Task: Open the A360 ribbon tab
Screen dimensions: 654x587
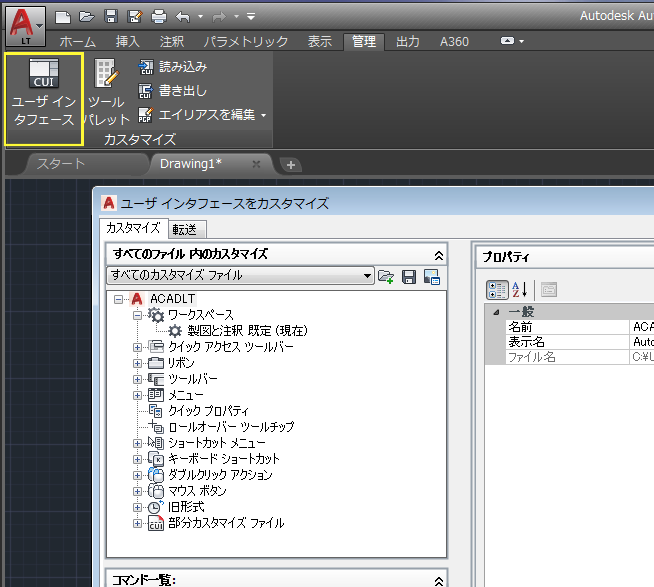Action: pyautogui.click(x=454, y=41)
